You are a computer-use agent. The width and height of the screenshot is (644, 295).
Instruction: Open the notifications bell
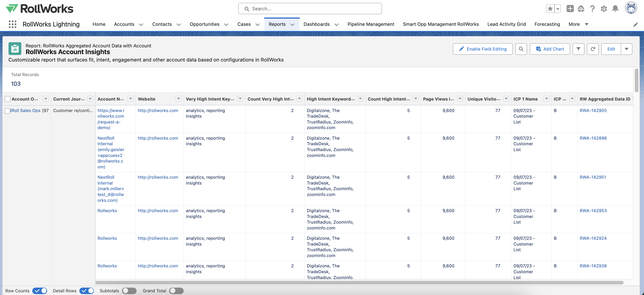point(615,9)
